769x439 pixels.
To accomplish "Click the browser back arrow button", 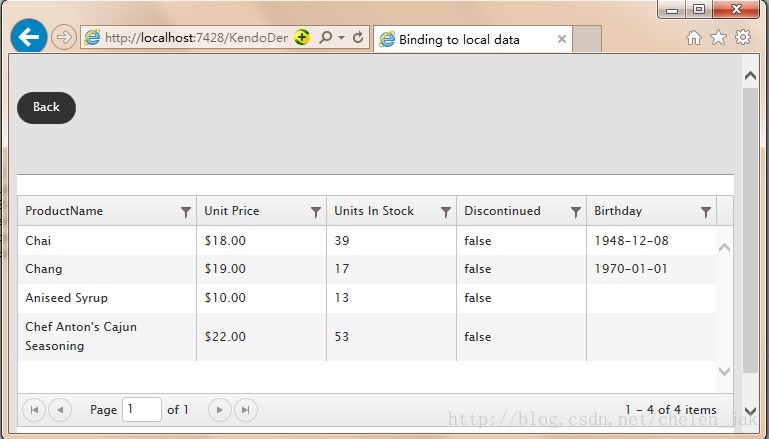I will coord(28,36).
